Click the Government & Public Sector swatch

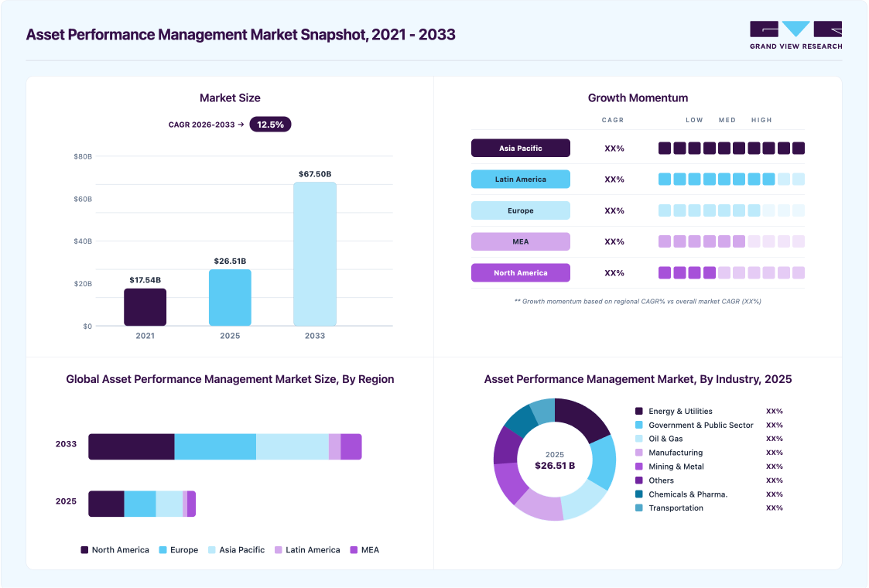(638, 425)
